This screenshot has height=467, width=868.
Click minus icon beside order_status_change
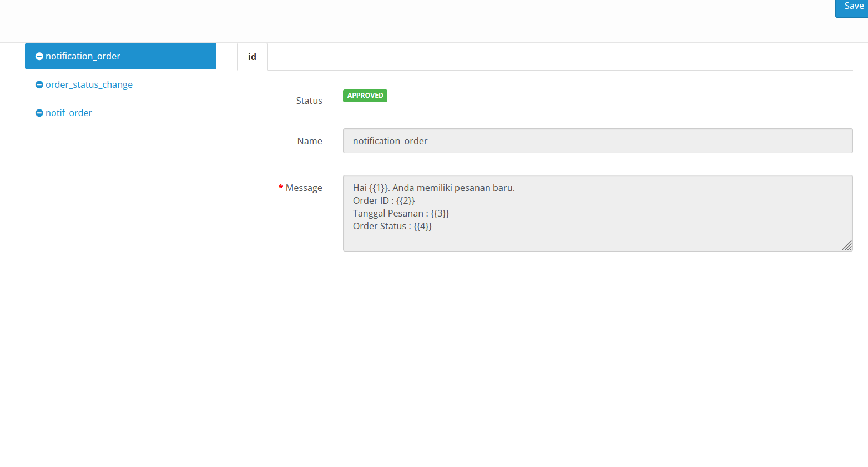click(x=39, y=84)
